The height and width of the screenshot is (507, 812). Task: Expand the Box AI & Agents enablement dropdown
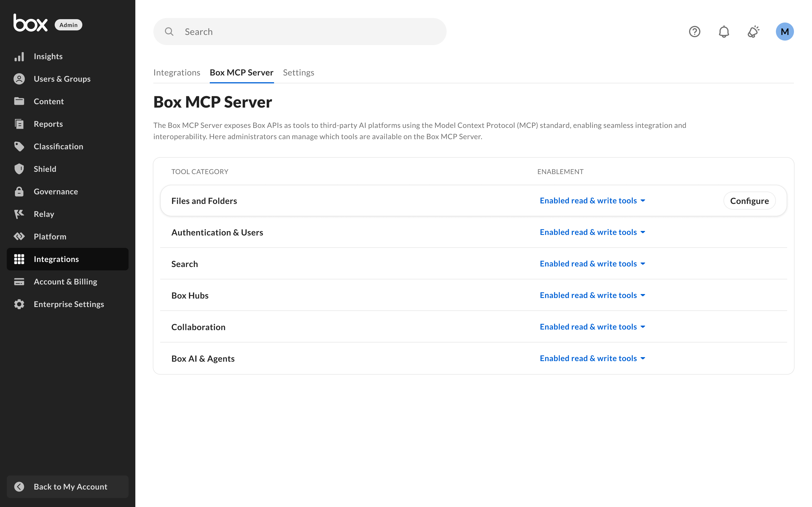(x=592, y=358)
